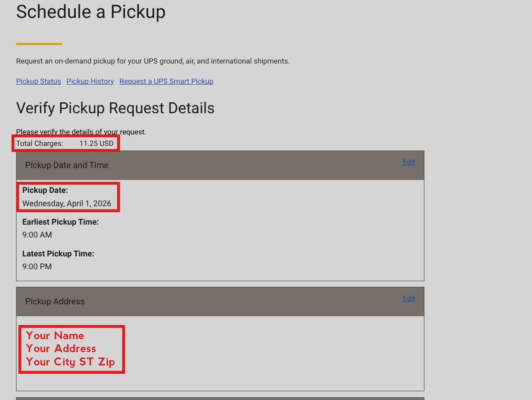Click the Latest Pickup Time label
Viewport: 532px width, 400px height.
(58, 254)
